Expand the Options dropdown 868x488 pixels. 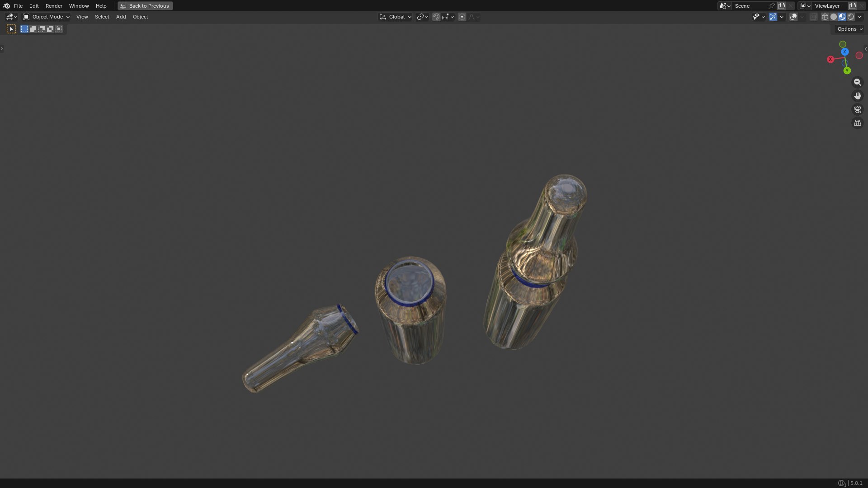tap(849, 29)
